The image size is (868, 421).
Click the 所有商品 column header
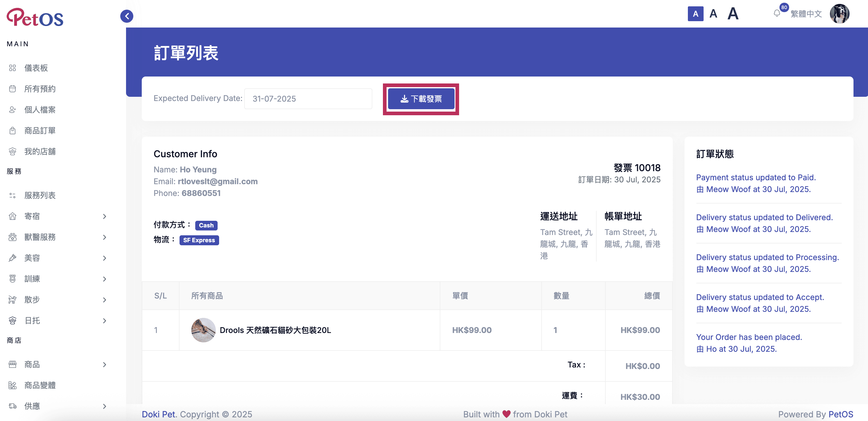207,296
